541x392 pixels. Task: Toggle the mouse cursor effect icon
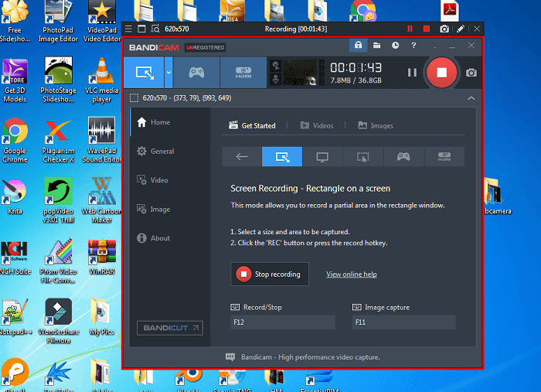pyautogui.click(x=276, y=66)
